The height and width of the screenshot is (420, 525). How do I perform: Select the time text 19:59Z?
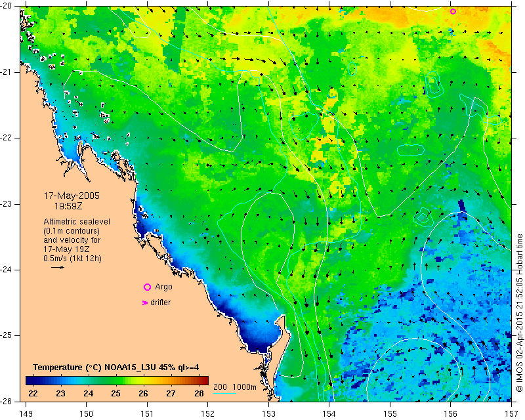pyautogui.click(x=68, y=206)
